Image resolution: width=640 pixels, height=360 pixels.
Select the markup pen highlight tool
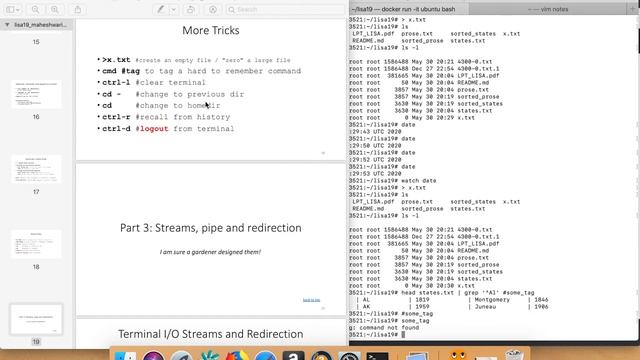click(x=161, y=9)
